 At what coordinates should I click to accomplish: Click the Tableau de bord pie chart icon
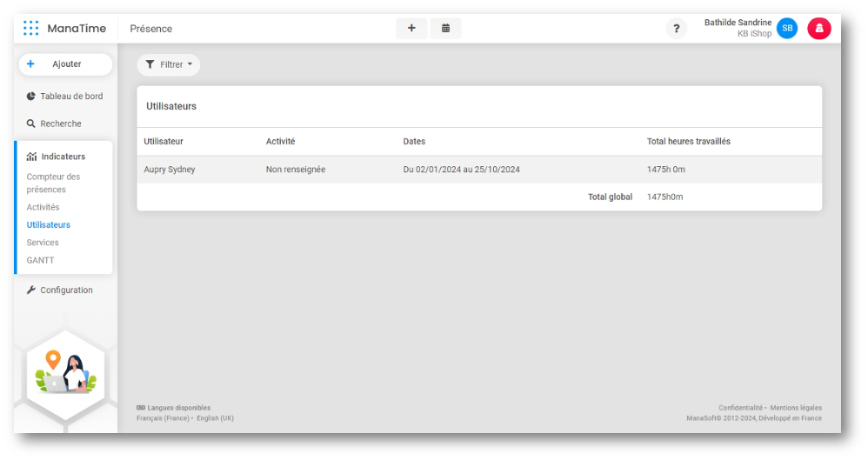click(x=31, y=97)
